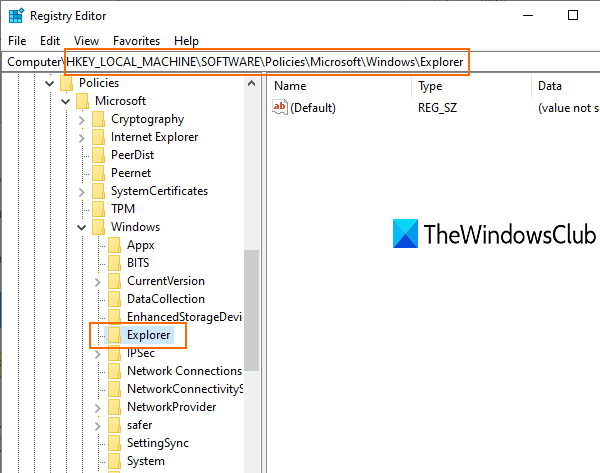
Task: Click the IPSec folder icon
Action: (x=115, y=353)
